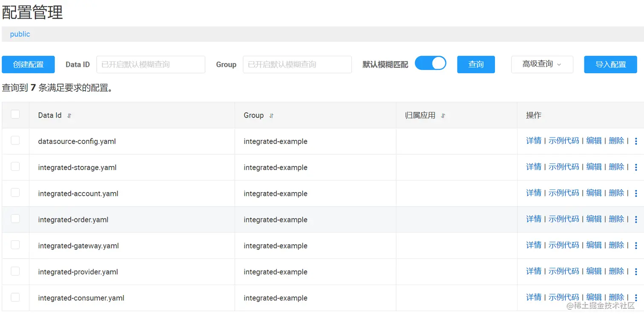Image resolution: width=644 pixels, height=319 pixels.
Task: Switch to the public namespace tab
Action: coord(20,34)
